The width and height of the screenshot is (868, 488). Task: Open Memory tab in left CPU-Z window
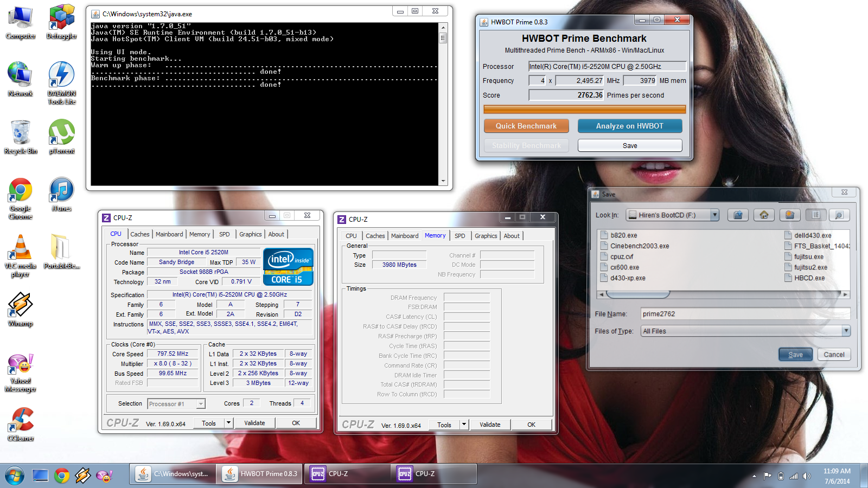pyautogui.click(x=200, y=234)
